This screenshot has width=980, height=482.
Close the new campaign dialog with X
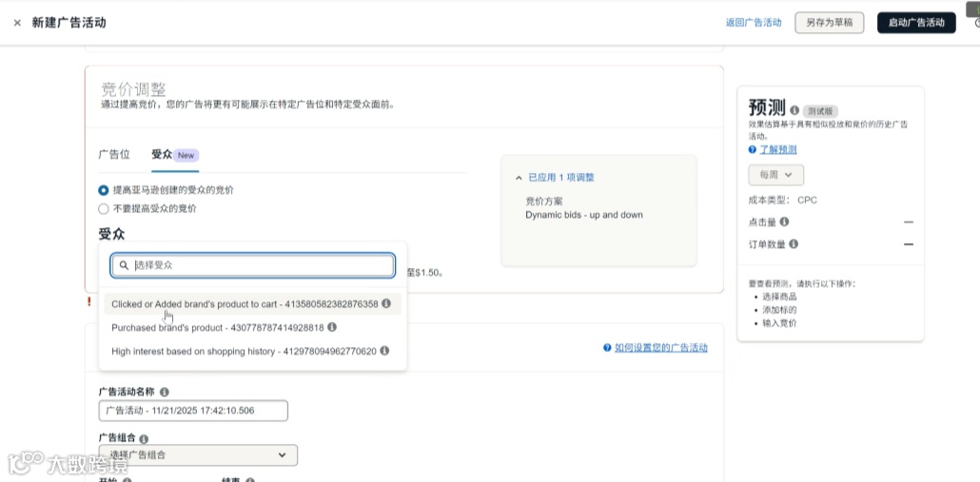coord(17,23)
